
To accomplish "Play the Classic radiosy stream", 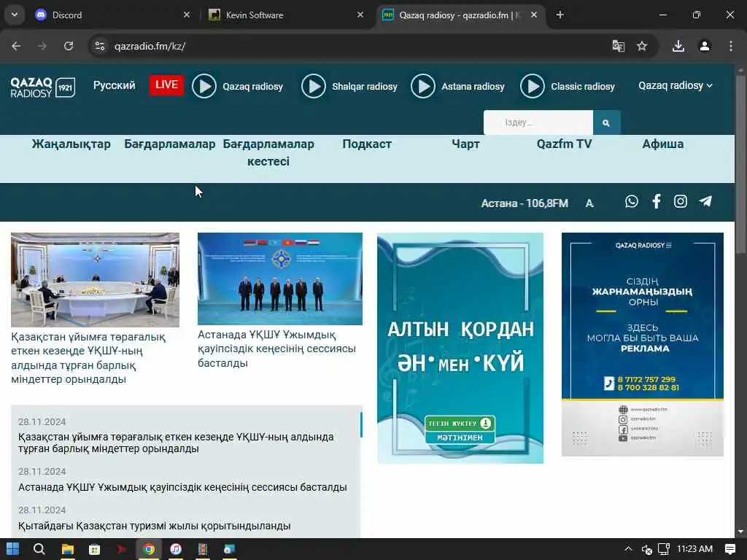I will 532,86.
